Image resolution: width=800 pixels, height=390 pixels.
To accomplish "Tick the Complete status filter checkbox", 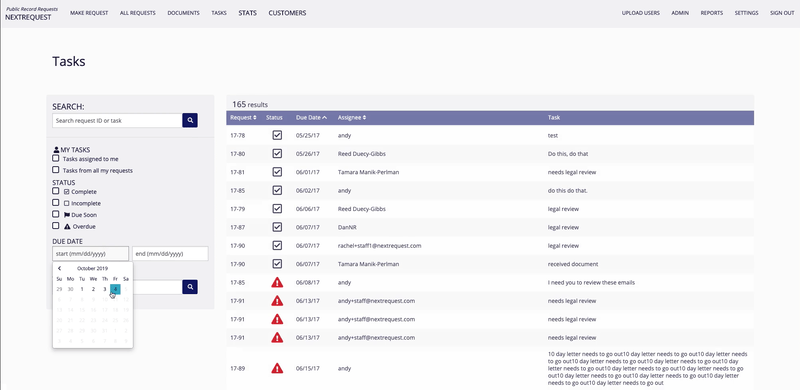I will click(x=56, y=191).
